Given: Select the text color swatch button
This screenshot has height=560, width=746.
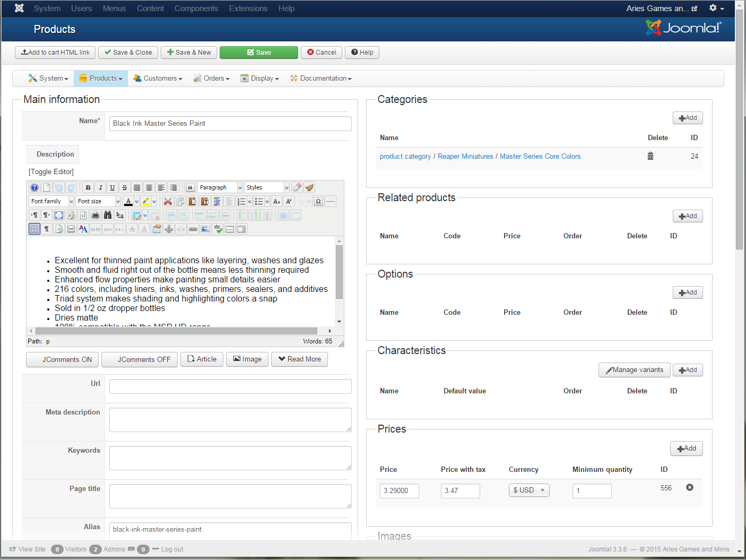Looking at the screenshot, I should point(128,201).
